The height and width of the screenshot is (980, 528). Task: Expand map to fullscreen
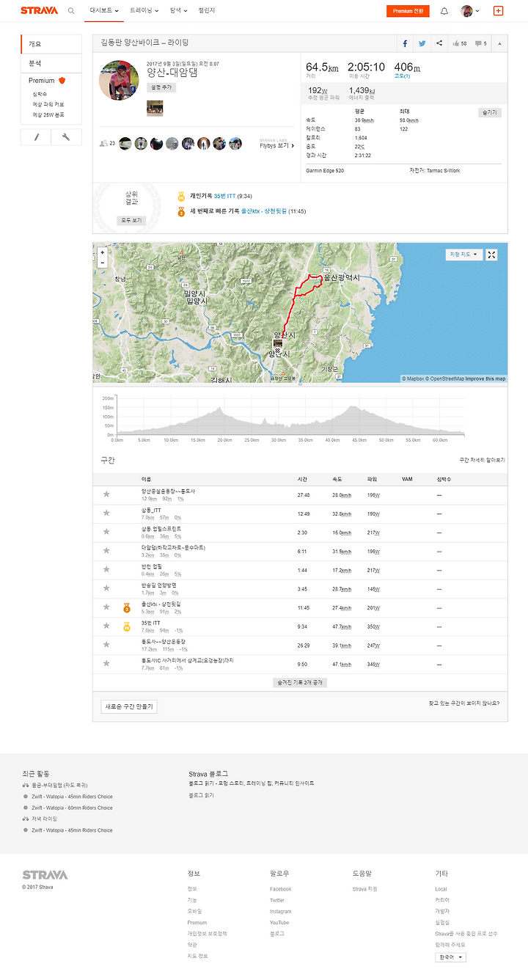click(492, 255)
